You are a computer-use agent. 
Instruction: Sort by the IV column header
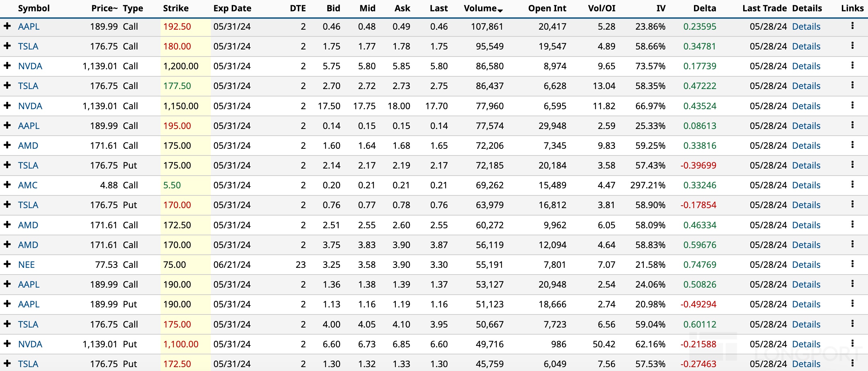[x=660, y=8]
